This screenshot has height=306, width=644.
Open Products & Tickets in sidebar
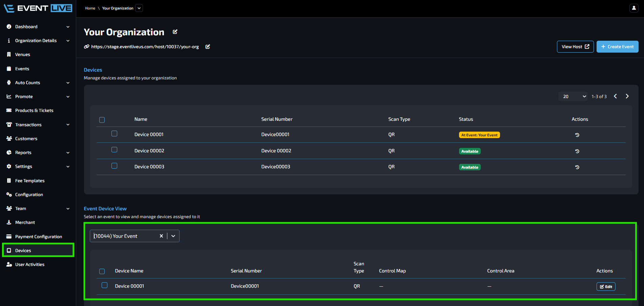pos(34,111)
